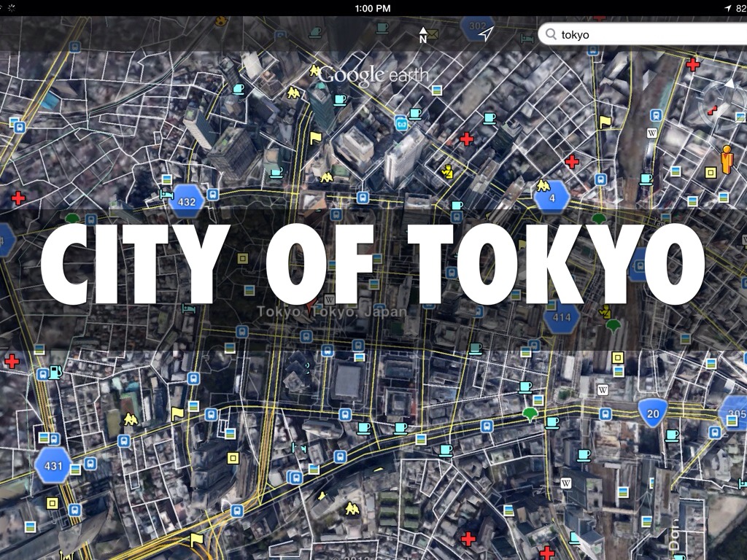Select the Route 431 hexagon marker
This screenshot has height=560, width=747.
(53, 464)
